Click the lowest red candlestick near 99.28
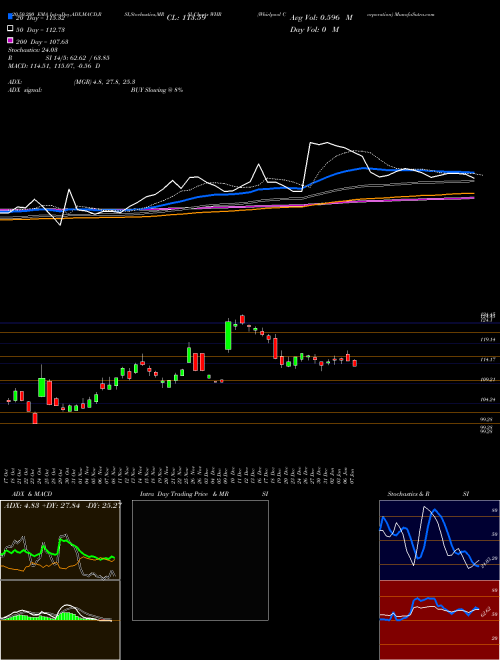This screenshot has height=660, width=500. point(35,418)
